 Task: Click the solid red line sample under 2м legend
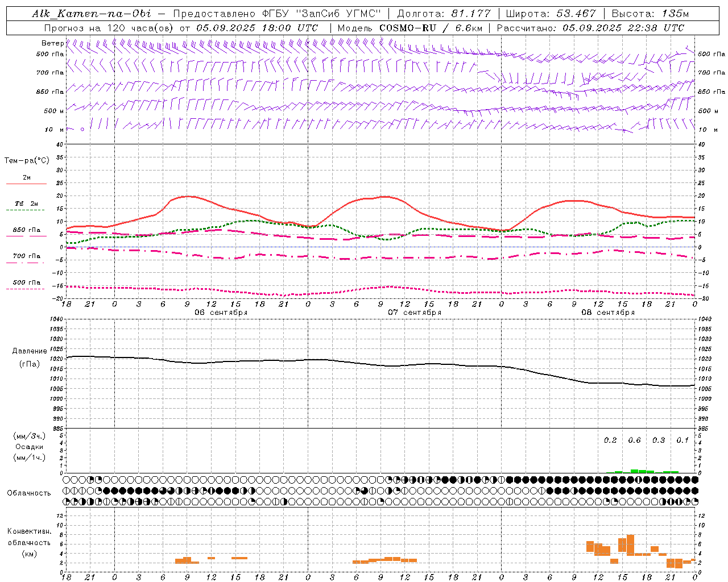click(26, 184)
